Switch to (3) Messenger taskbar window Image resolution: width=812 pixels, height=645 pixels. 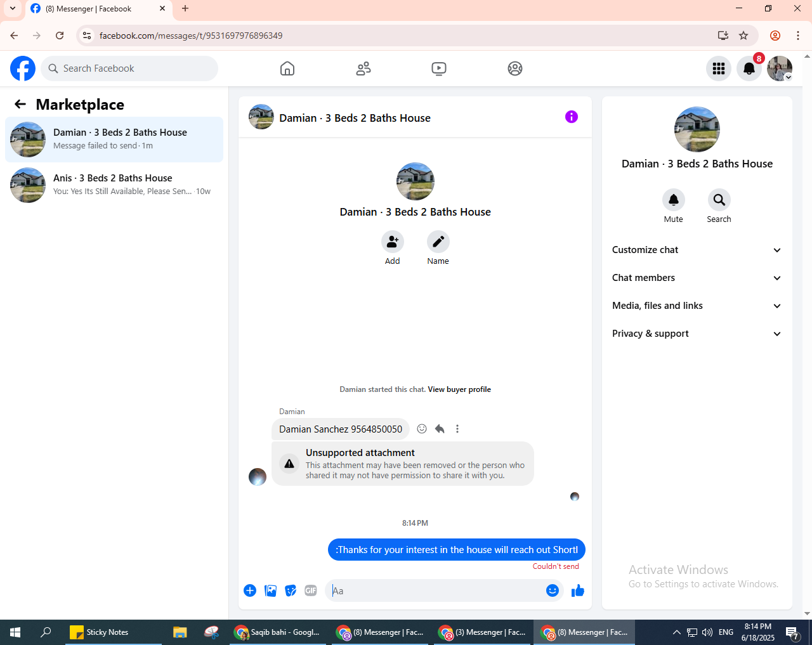482,632
